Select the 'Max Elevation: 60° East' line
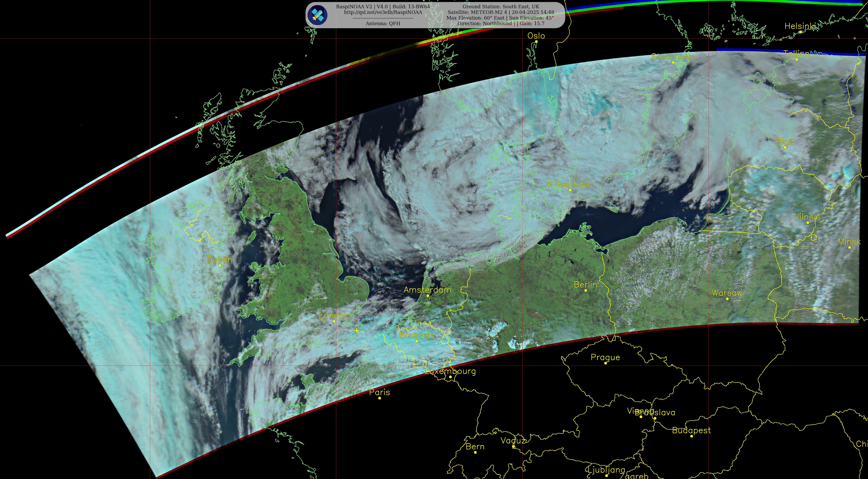The height and width of the screenshot is (479, 868). [500, 18]
